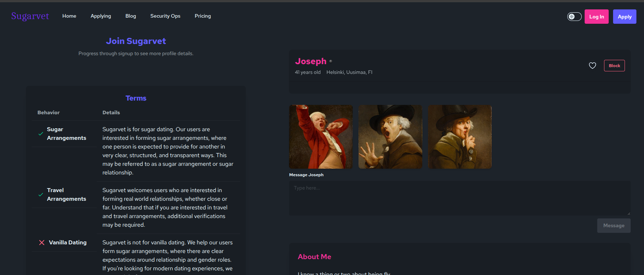This screenshot has height=275, width=644.
Task: Click the 'Message Joseph' field label
Action: [306, 175]
